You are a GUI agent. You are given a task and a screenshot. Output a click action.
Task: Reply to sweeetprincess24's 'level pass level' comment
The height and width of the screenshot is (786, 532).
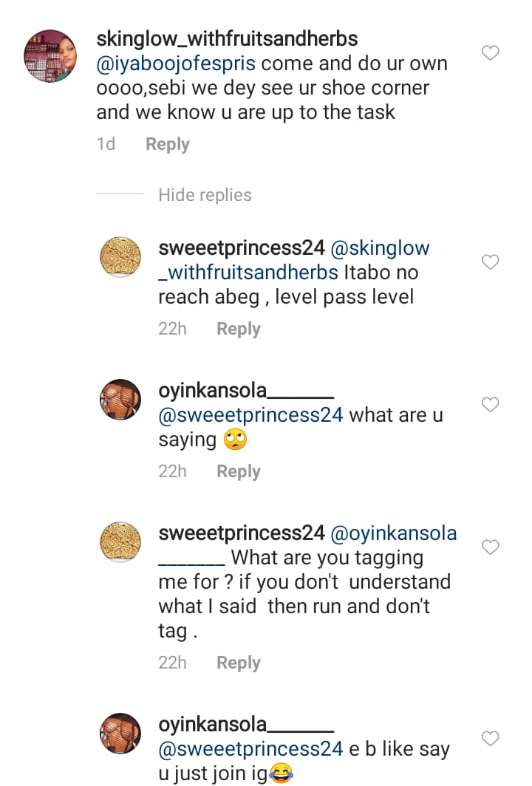coord(238,329)
